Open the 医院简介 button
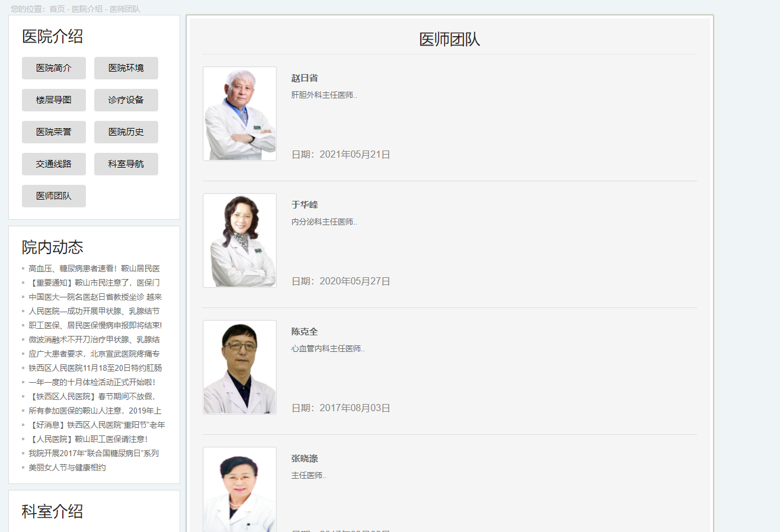 54,68
